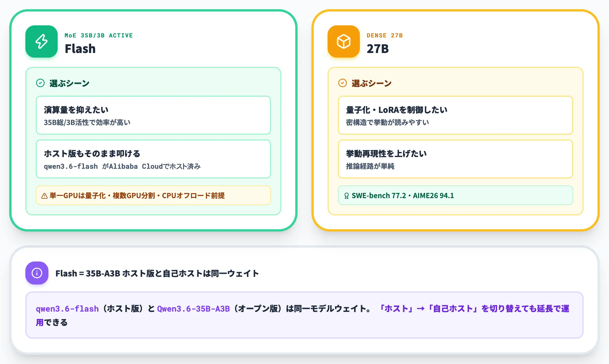
Task: Click the 27B heading text
Action: coord(378,49)
